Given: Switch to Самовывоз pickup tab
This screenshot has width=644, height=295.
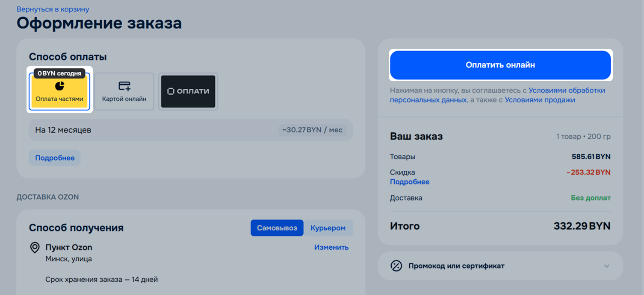Looking at the screenshot, I should [x=277, y=228].
